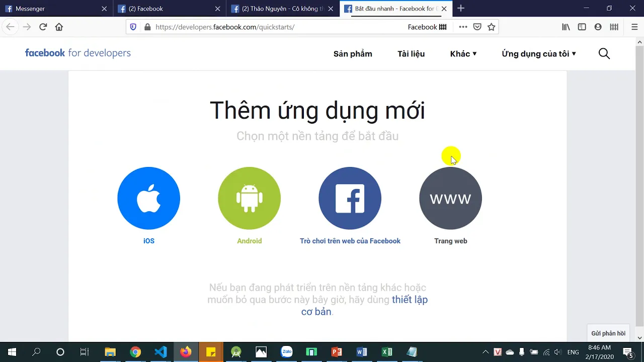Viewport: 644px width, 362px height.
Task: Open Zalo from taskbar
Action: [287, 352]
